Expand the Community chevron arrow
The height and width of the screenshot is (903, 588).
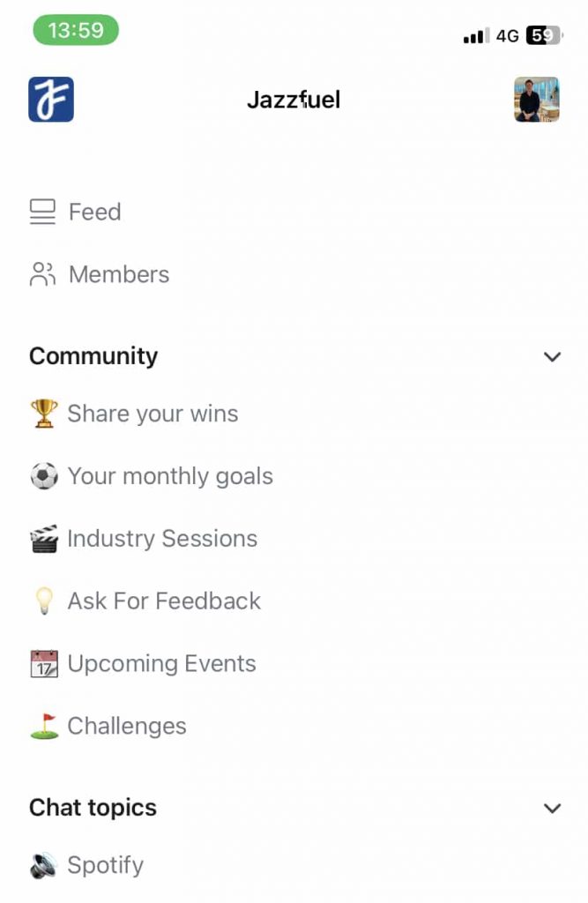pos(552,356)
